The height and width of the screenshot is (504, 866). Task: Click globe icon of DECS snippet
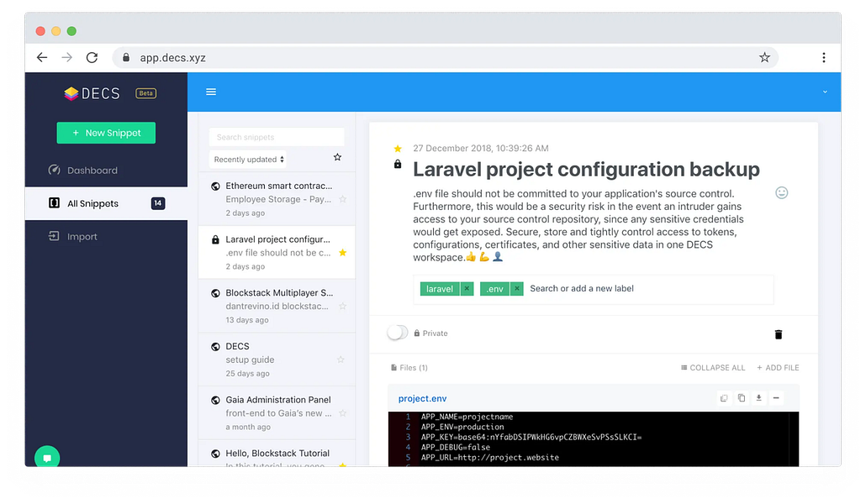click(x=215, y=347)
